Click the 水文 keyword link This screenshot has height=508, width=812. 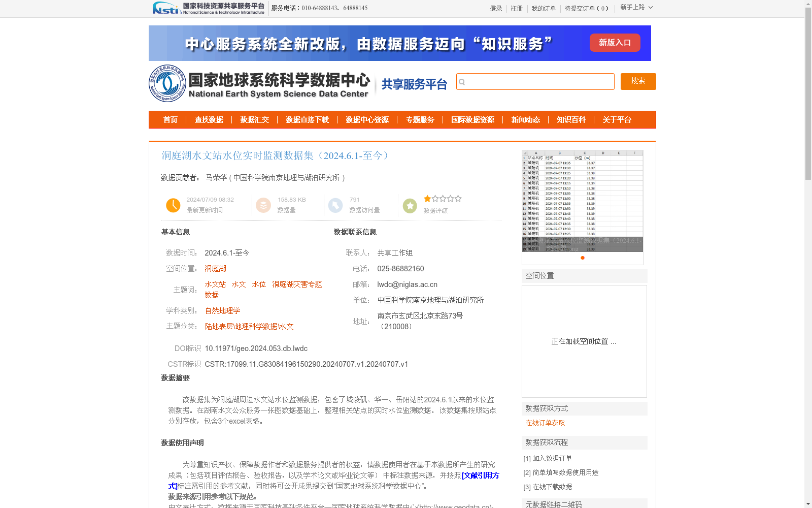coord(239,284)
